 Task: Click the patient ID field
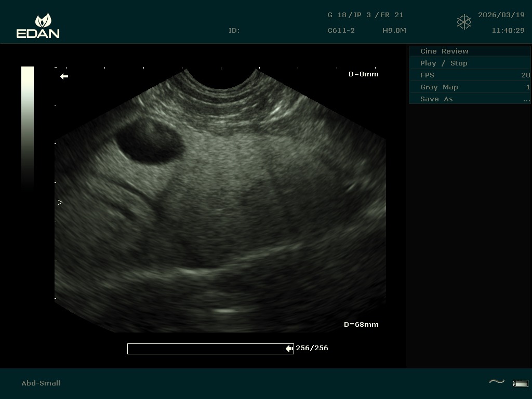234,31
